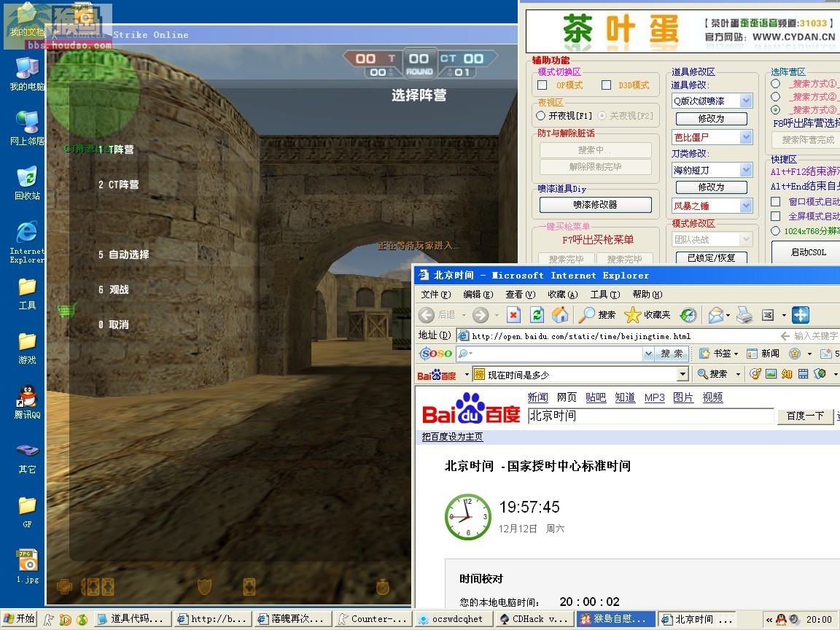Open the 1.jpg file on the desktop
The width and height of the screenshot is (840, 630).
[x=27, y=566]
